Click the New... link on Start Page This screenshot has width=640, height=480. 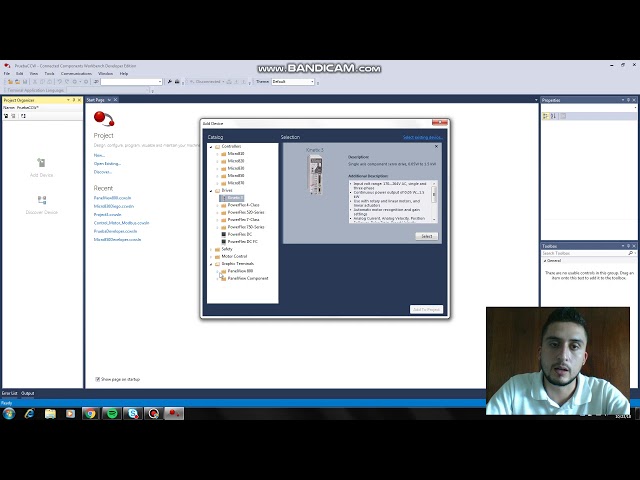pyautogui.click(x=99, y=155)
